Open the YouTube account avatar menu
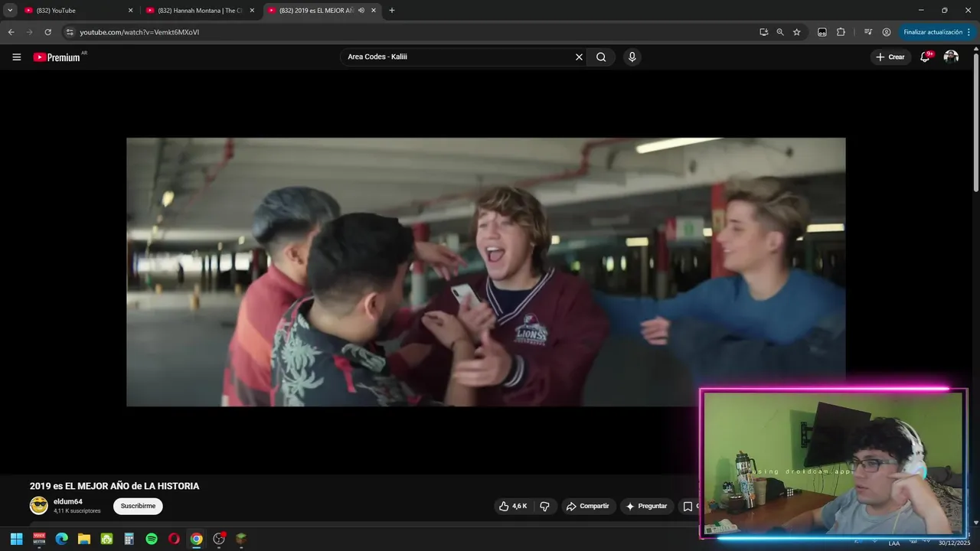 point(951,57)
